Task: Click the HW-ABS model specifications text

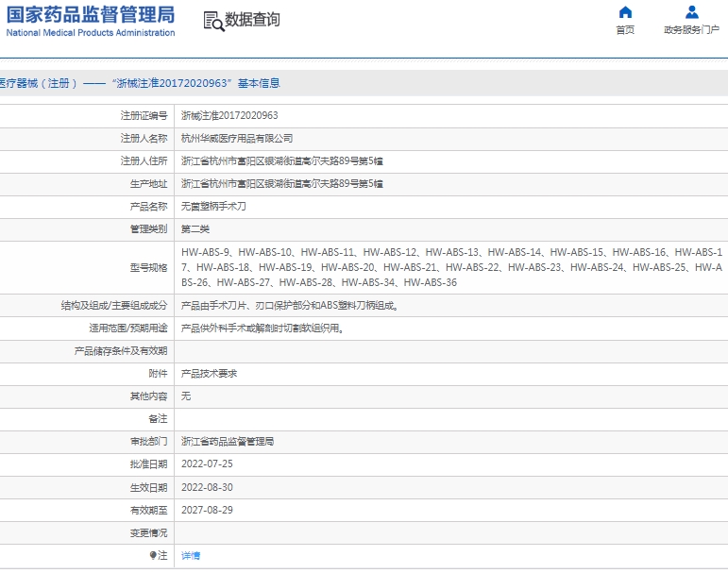Action: [451, 267]
